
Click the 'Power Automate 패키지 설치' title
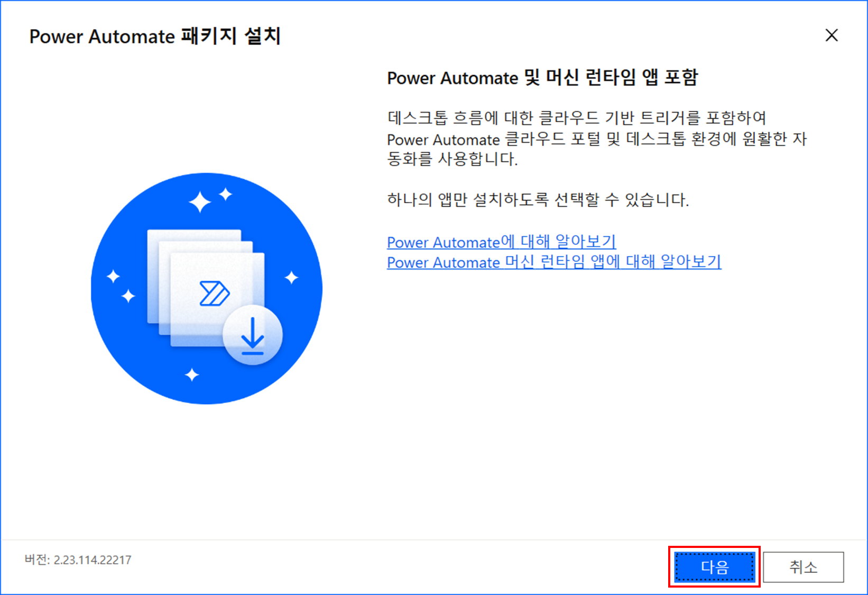[155, 36]
